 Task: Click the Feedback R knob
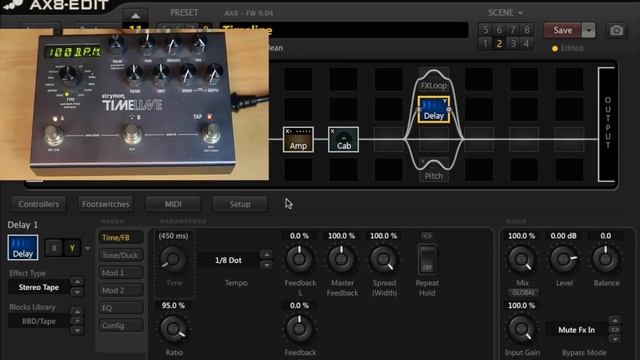299,329
